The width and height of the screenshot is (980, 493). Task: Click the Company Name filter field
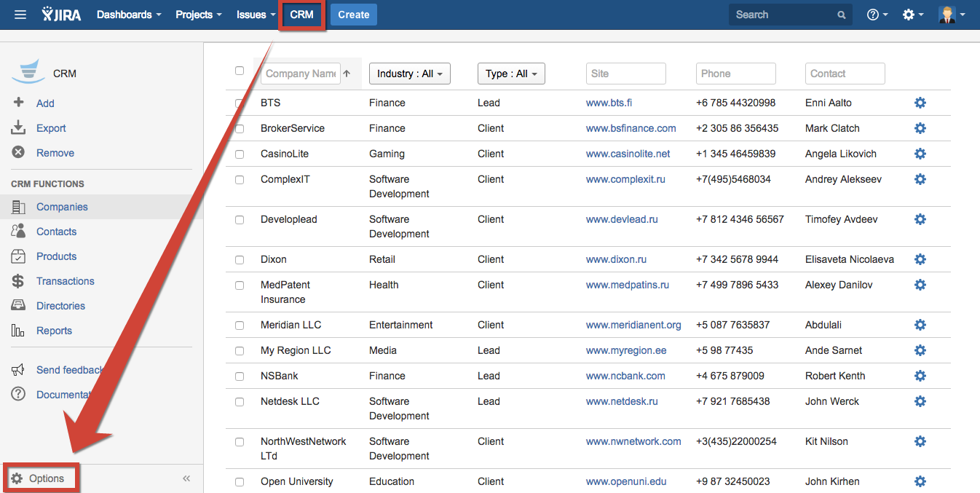tap(300, 74)
